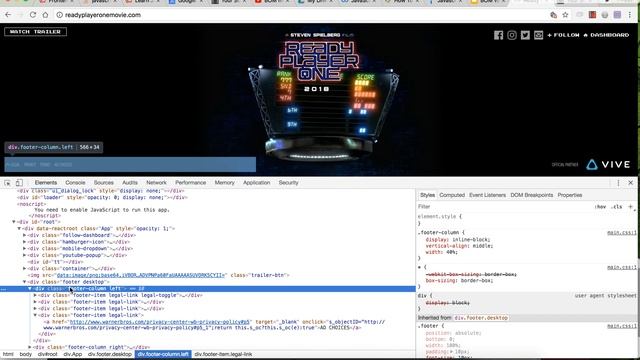Close the DevTools panel
This screenshot has height=360, width=640.
point(631,183)
